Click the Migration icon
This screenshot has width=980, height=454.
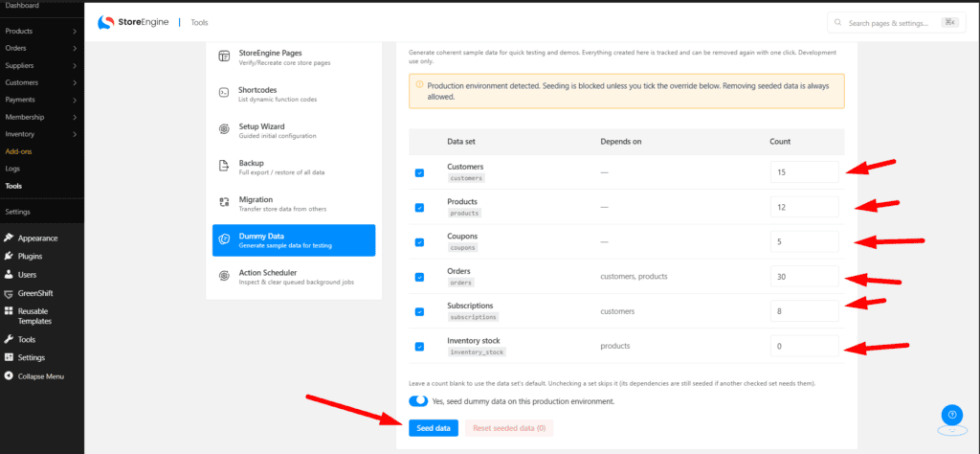click(224, 203)
